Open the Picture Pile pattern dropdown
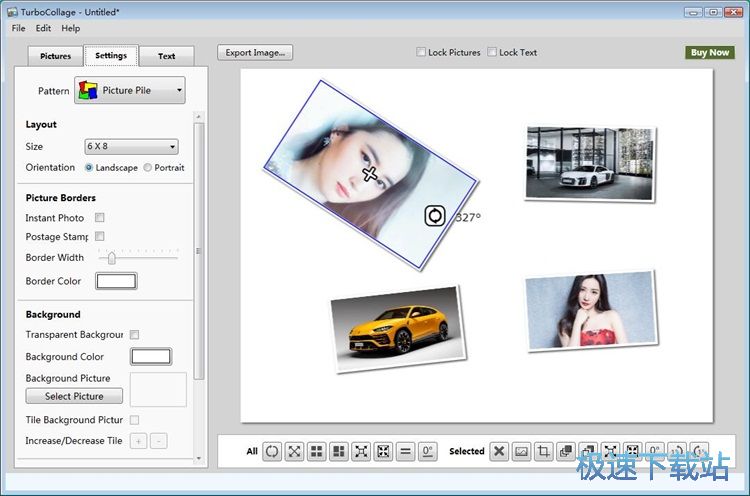The height and width of the screenshot is (496, 750). click(x=130, y=91)
